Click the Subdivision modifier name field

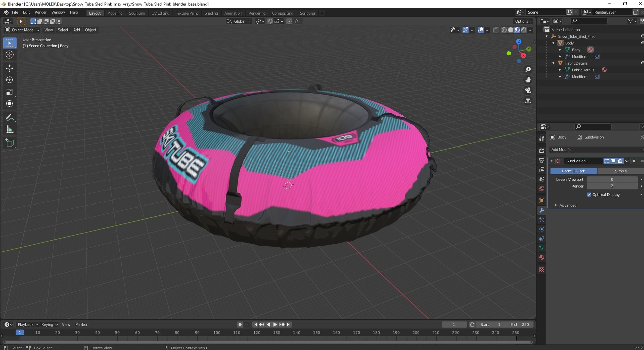583,161
